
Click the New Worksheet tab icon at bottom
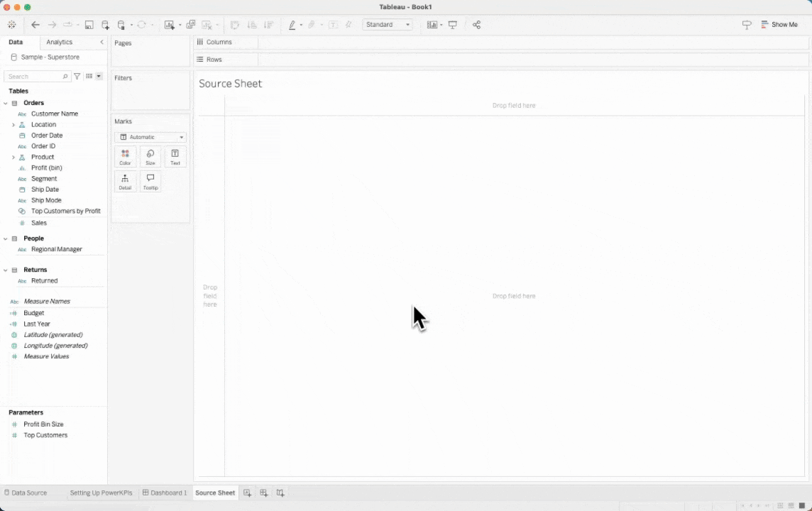[248, 493]
